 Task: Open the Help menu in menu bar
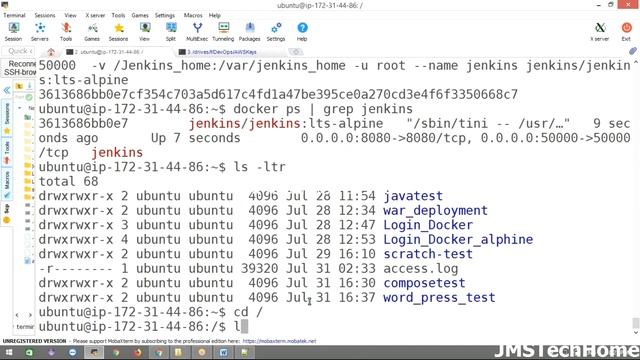click(x=215, y=15)
